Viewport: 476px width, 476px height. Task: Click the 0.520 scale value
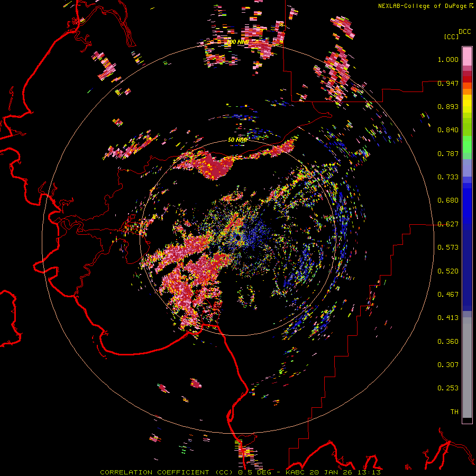click(x=448, y=271)
